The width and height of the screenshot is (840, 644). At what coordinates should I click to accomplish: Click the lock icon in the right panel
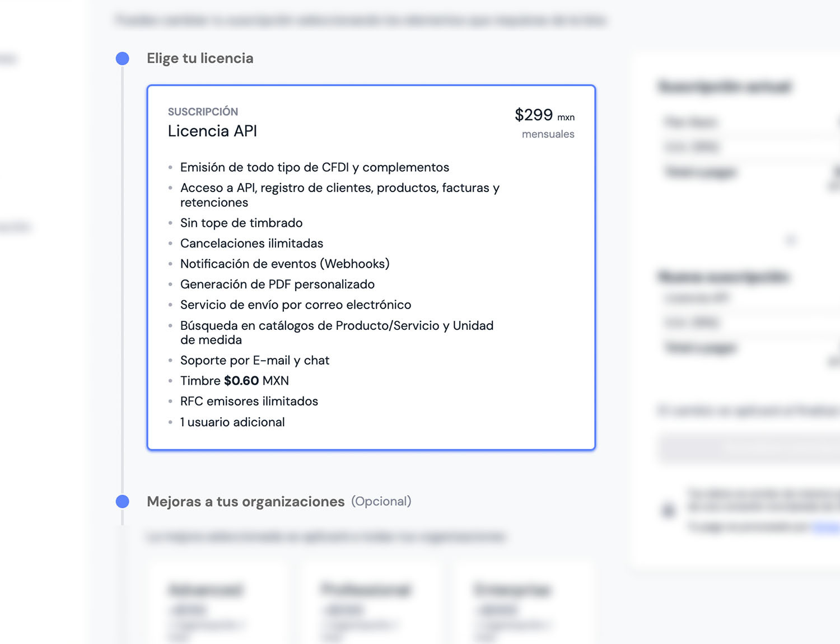pyautogui.click(x=668, y=510)
